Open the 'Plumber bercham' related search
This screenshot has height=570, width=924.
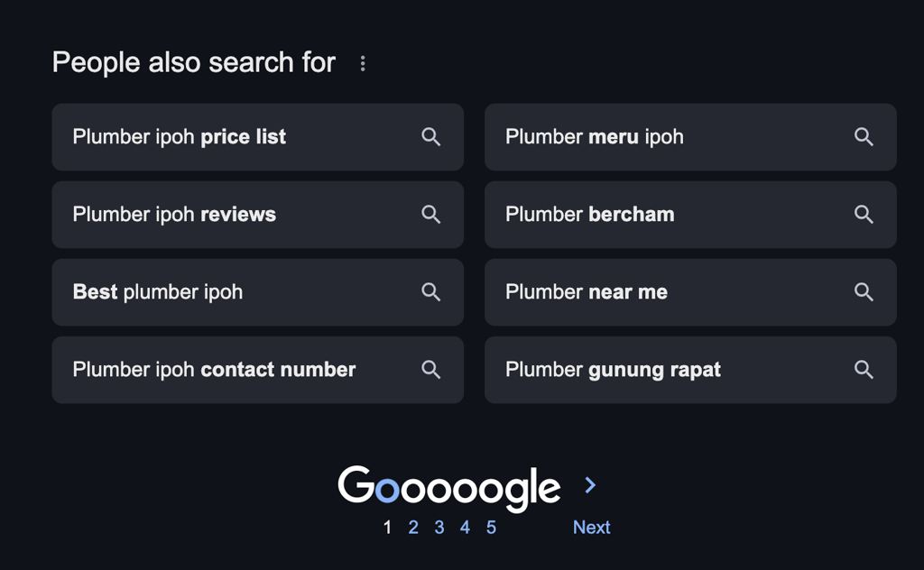click(590, 215)
